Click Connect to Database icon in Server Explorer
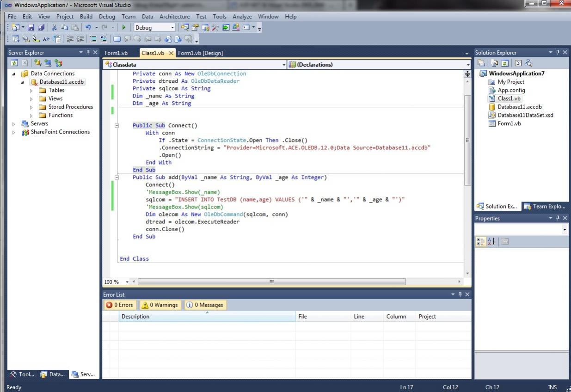 pyautogui.click(x=37, y=63)
